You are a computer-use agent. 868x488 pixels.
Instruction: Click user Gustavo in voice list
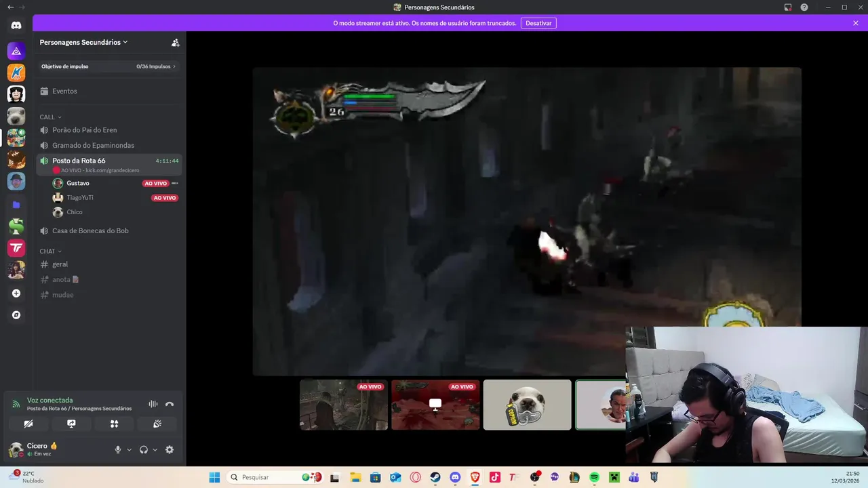[77, 183]
